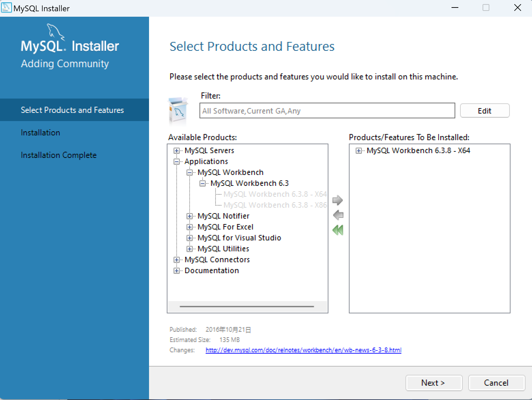Open the Installation Complete step
Viewport: 532px width, 400px height.
(59, 155)
